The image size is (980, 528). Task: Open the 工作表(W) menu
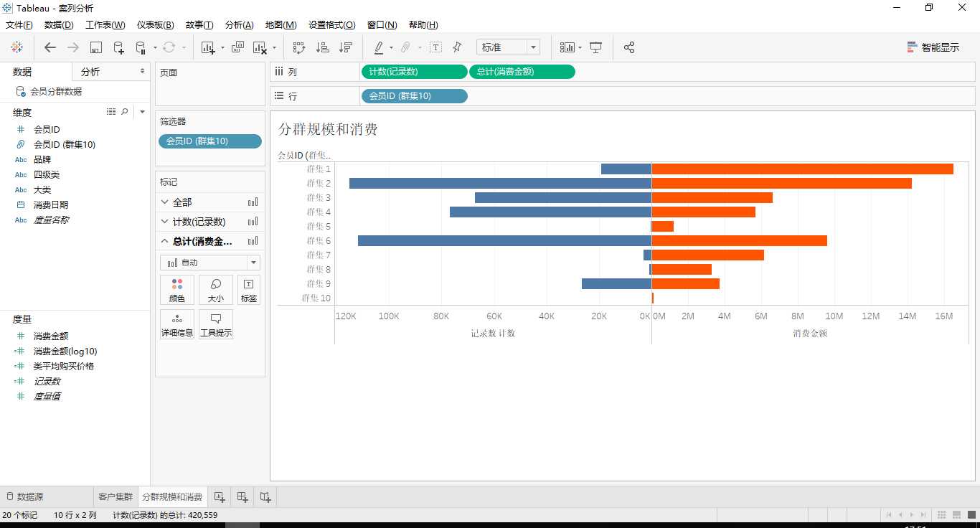point(105,24)
